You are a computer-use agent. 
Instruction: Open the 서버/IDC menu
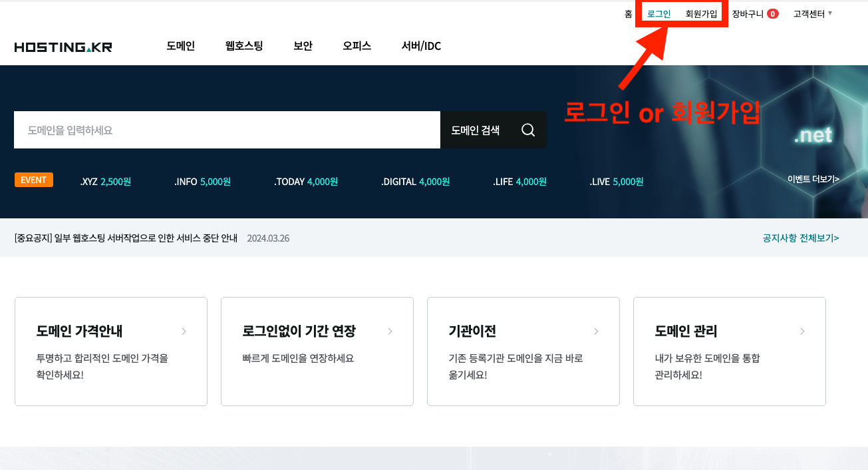[420, 46]
